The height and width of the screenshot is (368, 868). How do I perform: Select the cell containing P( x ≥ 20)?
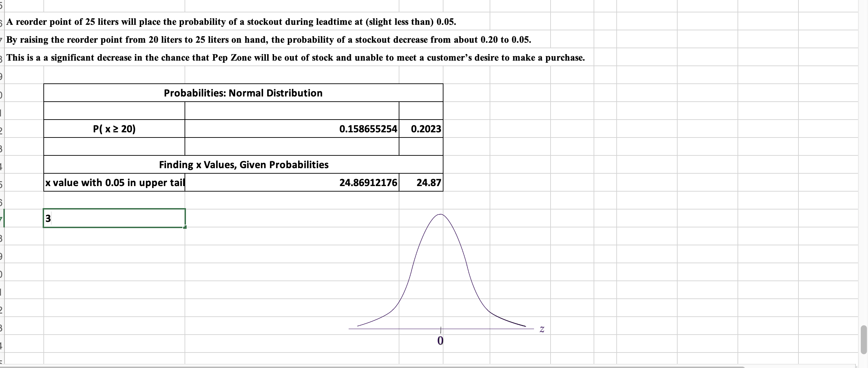114,129
